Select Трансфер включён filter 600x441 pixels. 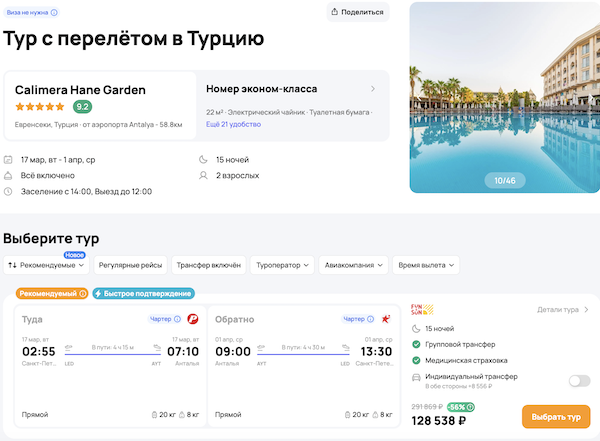pyautogui.click(x=209, y=265)
